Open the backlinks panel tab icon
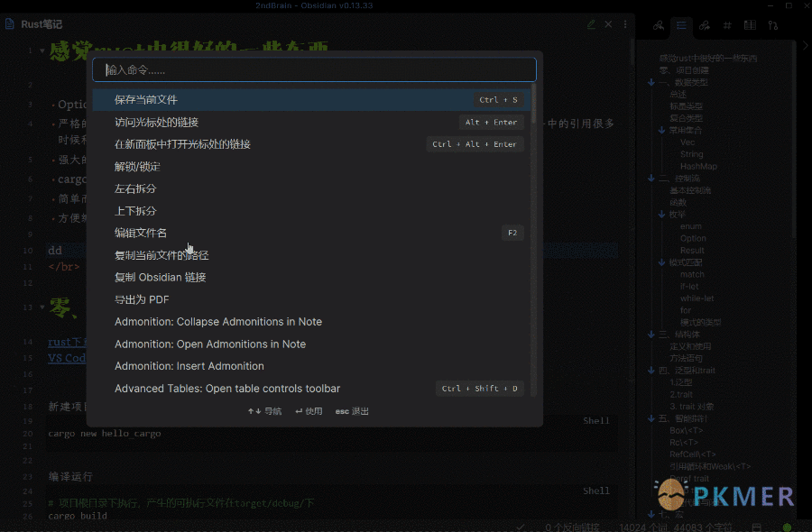This screenshot has width=812, height=532. click(x=659, y=25)
